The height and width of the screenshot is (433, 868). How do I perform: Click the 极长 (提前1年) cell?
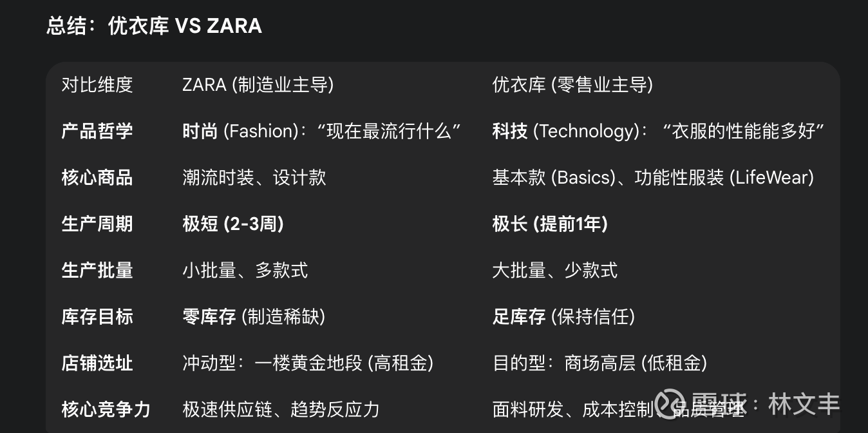[550, 224]
